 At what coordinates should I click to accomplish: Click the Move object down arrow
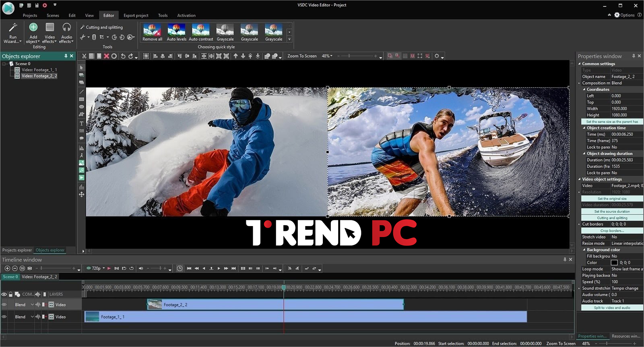(243, 56)
